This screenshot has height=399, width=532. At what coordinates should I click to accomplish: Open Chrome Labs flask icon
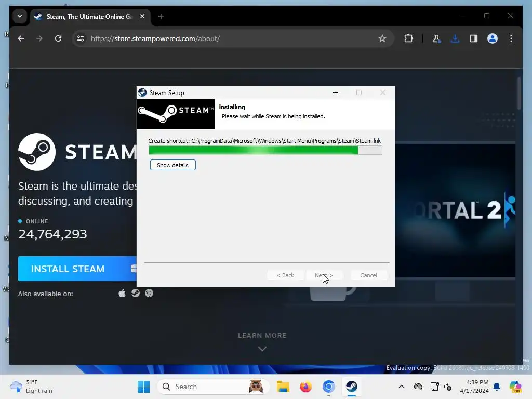[x=436, y=38]
